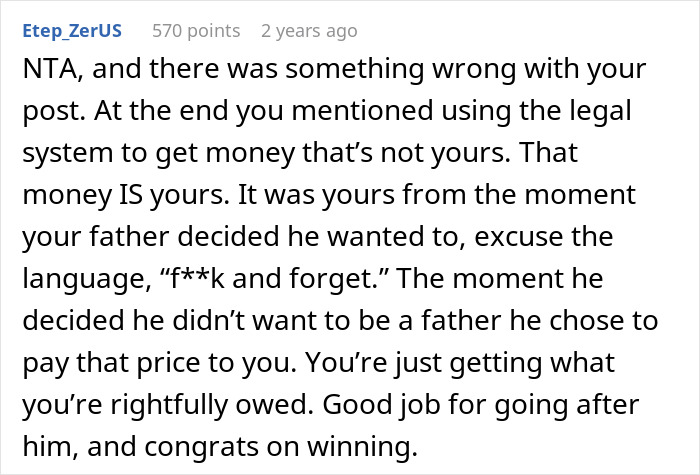Click the 570 points score label
Image resolution: width=700 pixels, height=475 pixels.
coord(196,31)
